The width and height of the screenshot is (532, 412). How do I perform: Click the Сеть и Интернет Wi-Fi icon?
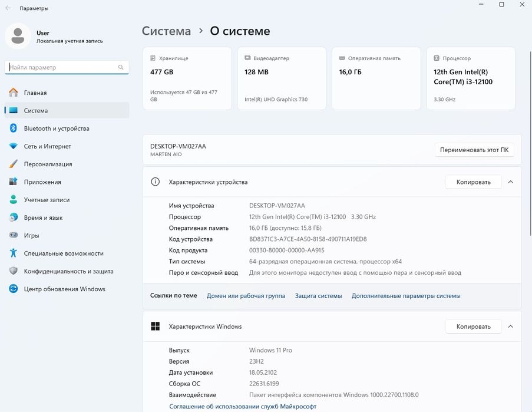click(13, 146)
